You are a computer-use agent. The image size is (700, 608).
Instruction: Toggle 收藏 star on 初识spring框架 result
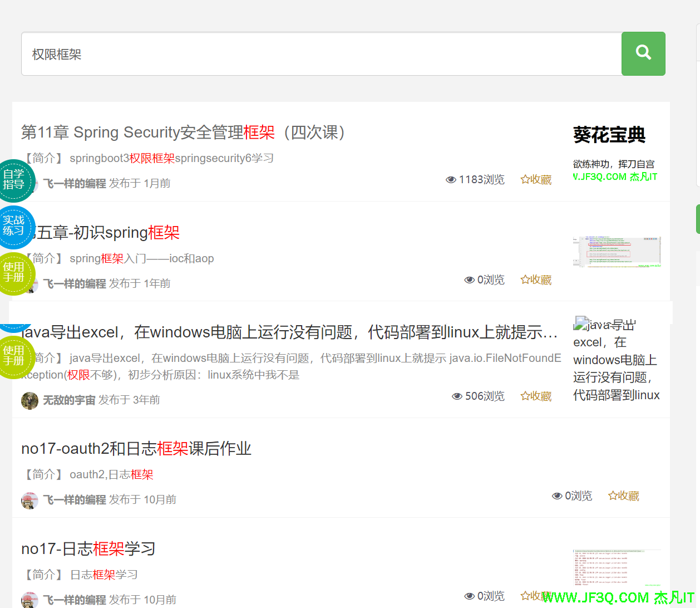pos(536,280)
